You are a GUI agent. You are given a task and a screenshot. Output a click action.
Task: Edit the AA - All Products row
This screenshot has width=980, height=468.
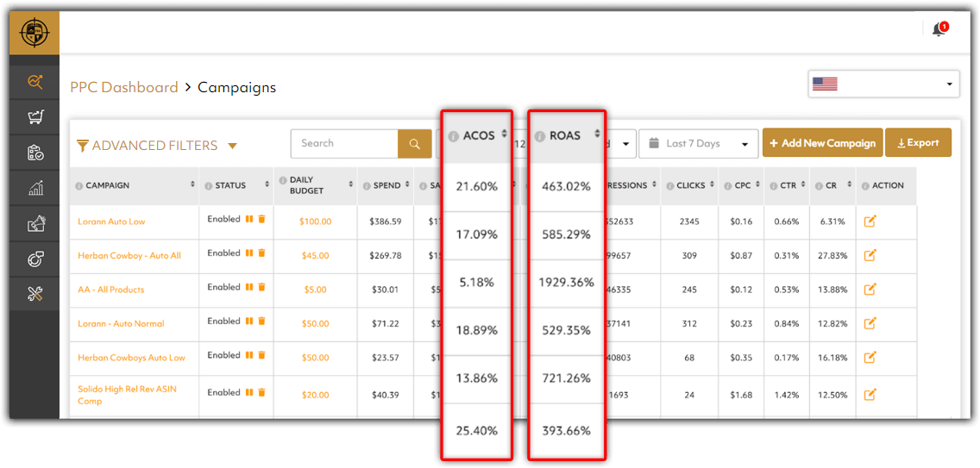(x=870, y=290)
